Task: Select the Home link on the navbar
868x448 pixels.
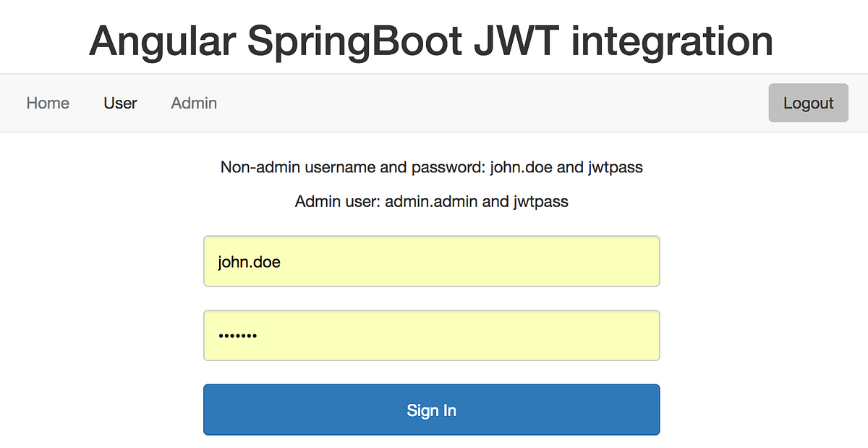Action: pos(48,103)
